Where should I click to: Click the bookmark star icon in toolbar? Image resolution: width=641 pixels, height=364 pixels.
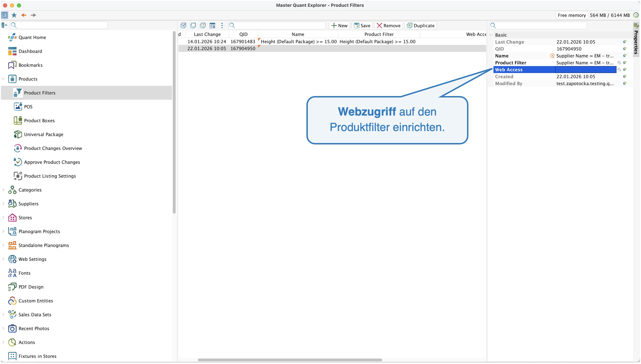tap(14, 15)
